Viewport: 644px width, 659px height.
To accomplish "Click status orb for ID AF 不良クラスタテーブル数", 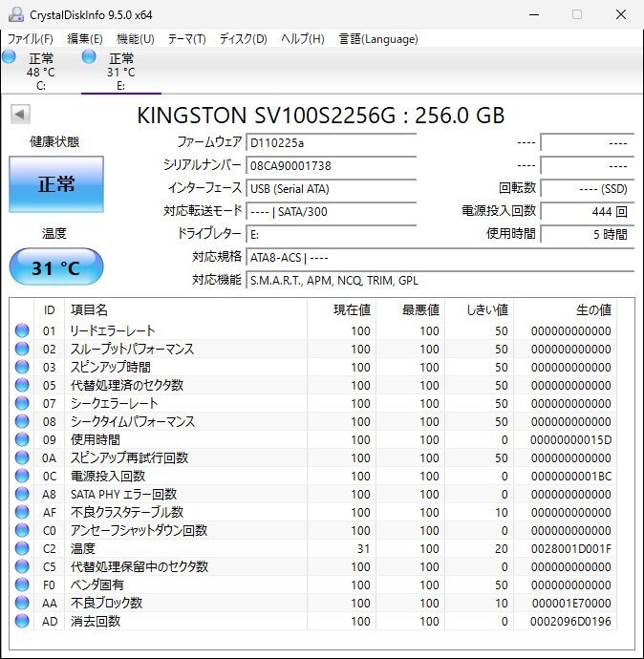I will coord(22,512).
